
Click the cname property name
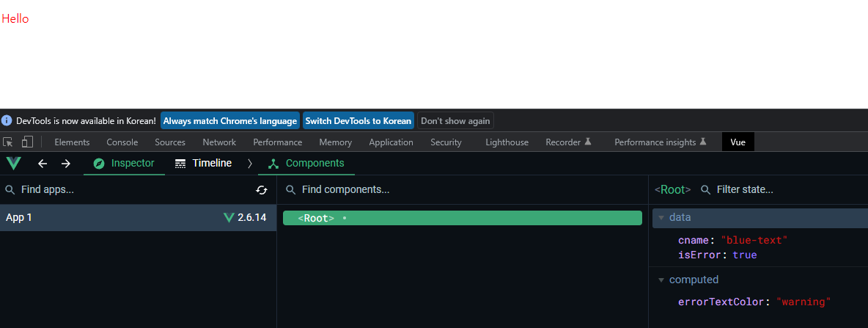click(694, 241)
